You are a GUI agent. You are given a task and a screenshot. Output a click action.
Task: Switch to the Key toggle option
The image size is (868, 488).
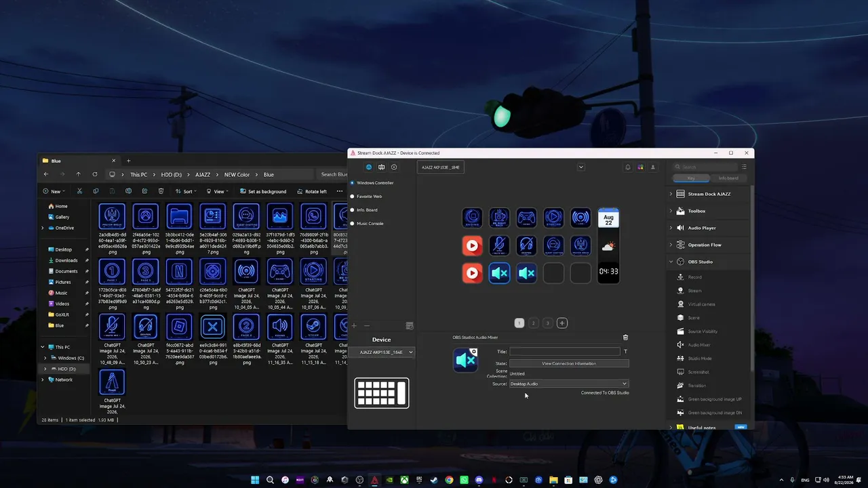click(x=691, y=178)
